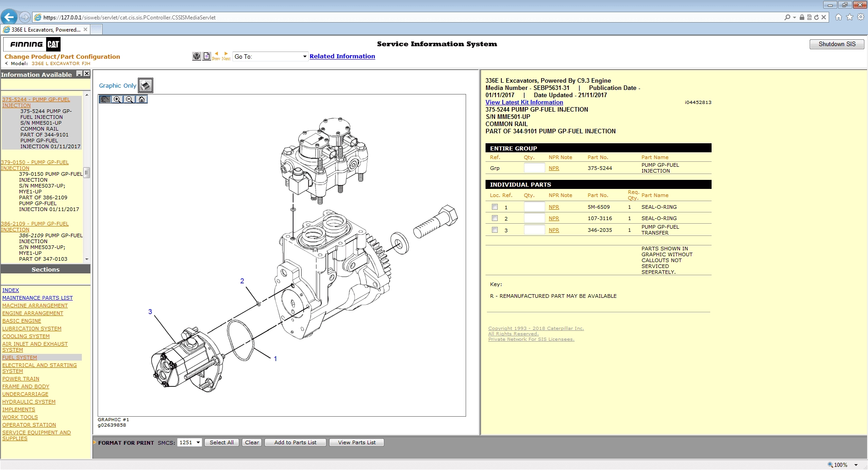Open the document page icon in toolbar
Screen dimensions: 868x470
pos(207,56)
